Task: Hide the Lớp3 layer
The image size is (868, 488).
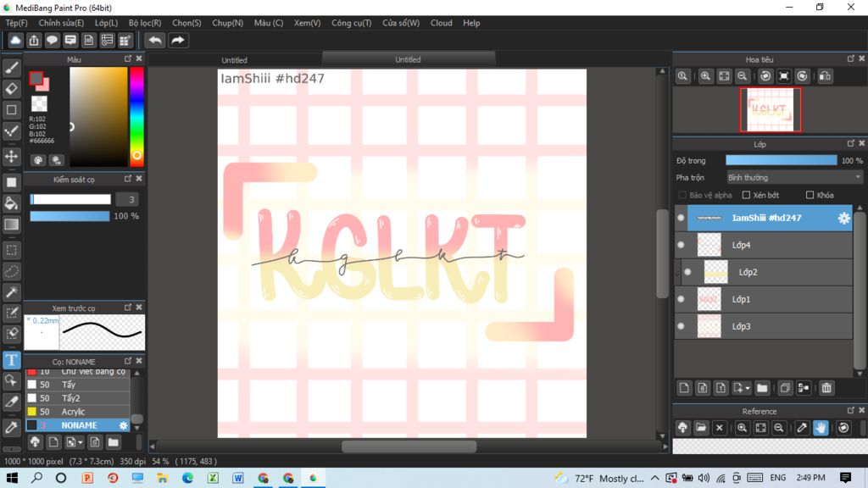Action: (681, 326)
